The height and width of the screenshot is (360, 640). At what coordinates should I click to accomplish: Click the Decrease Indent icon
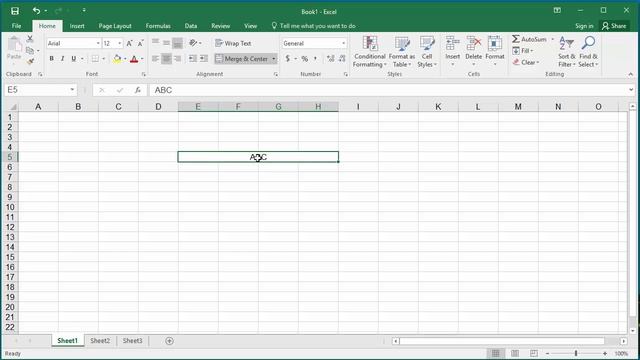(193, 59)
